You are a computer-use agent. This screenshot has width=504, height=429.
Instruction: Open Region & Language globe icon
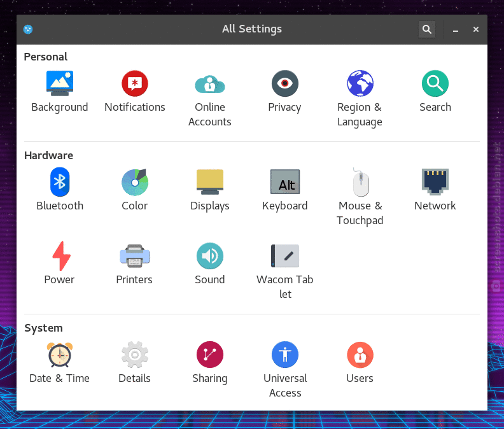coord(360,83)
